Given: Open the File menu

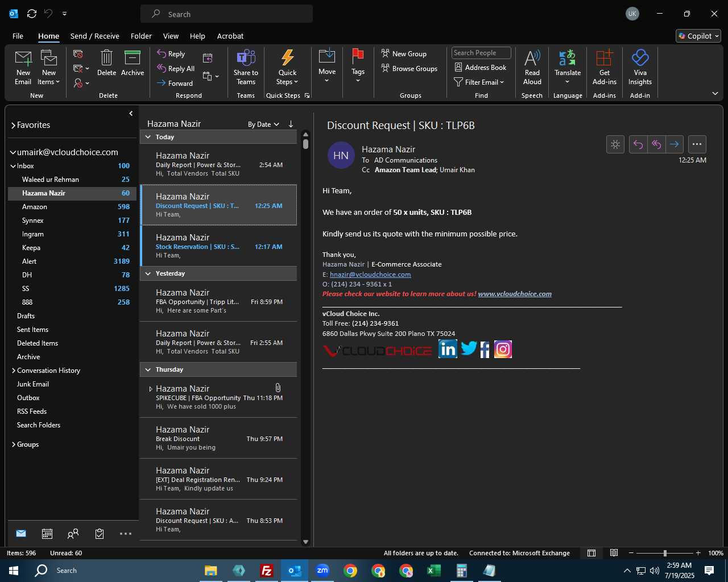Looking at the screenshot, I should tap(18, 36).
